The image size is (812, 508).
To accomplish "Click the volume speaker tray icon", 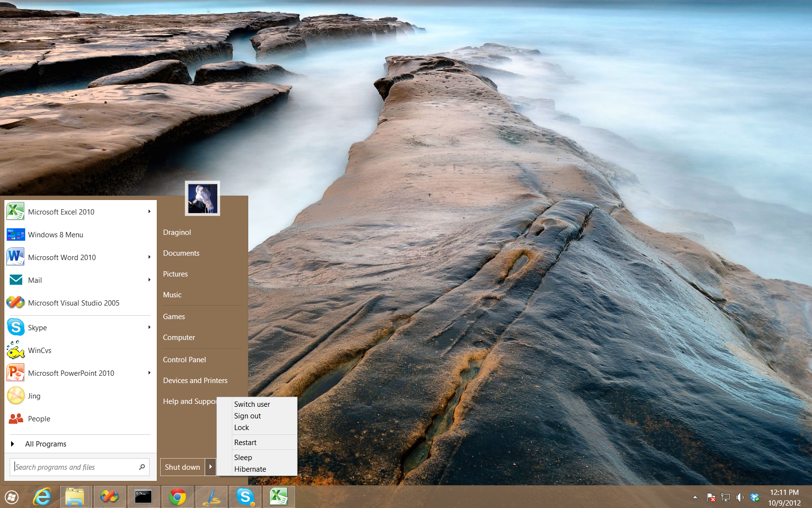I will 740,497.
